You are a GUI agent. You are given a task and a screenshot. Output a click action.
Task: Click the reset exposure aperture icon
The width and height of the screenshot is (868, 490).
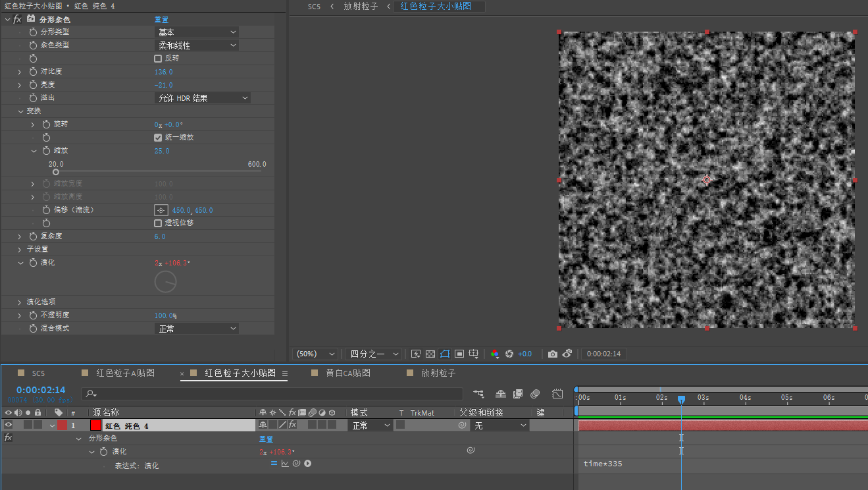(x=509, y=354)
